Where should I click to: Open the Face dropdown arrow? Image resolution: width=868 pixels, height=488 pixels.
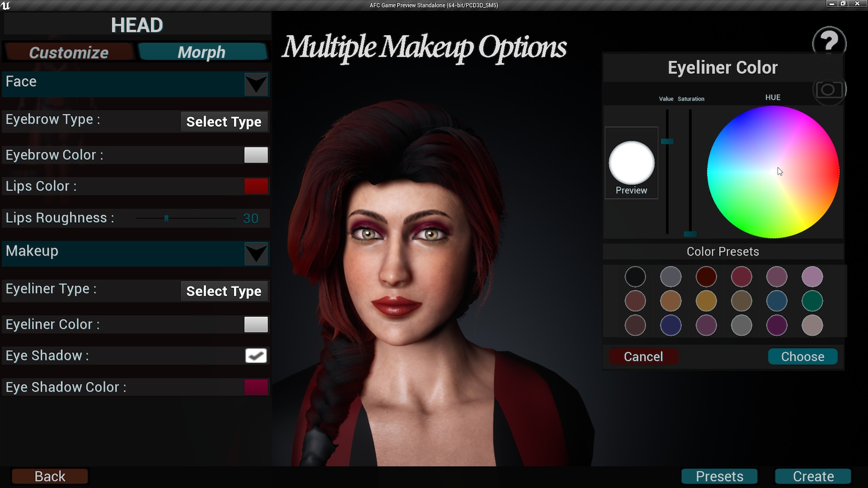coord(256,85)
